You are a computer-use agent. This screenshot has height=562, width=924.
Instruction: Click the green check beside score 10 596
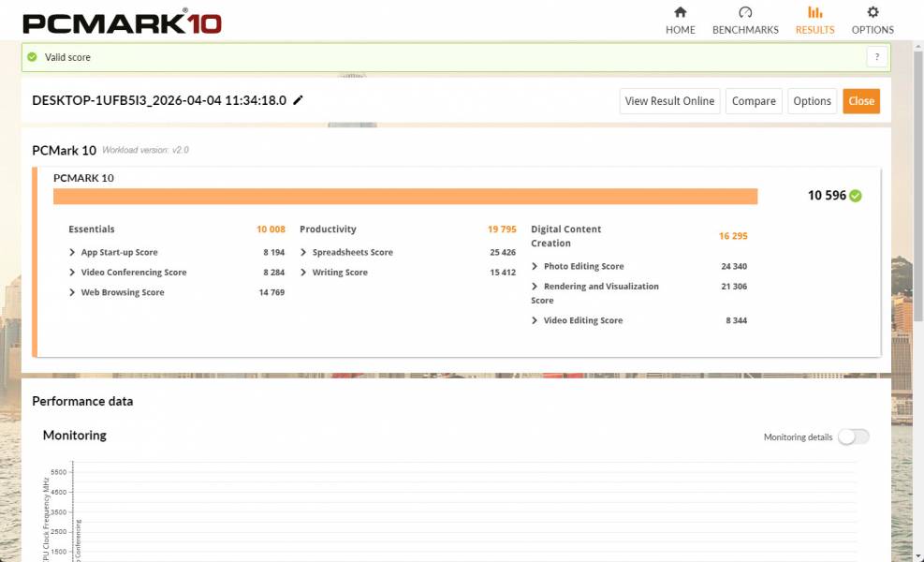click(856, 196)
